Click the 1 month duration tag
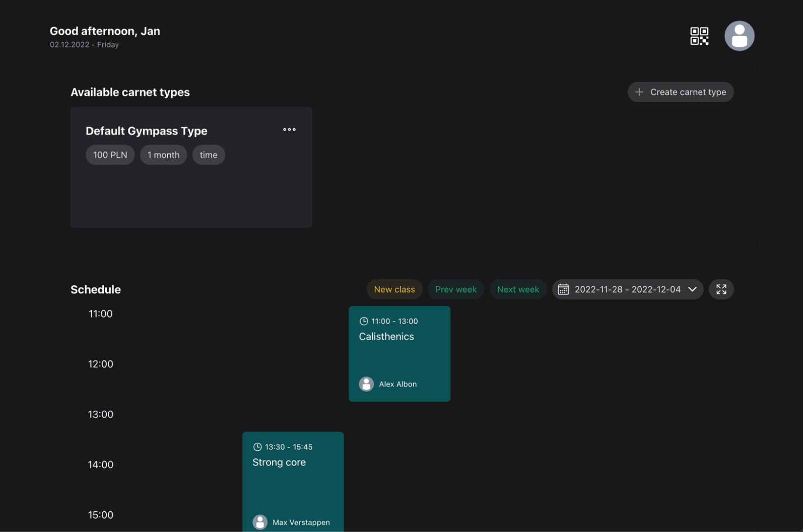The image size is (803, 532). tap(163, 155)
